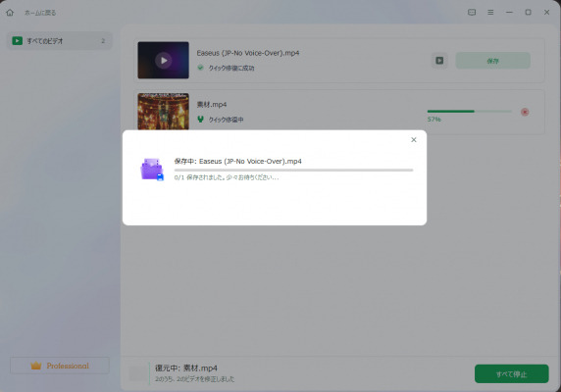Click the saving progress bar in dialog
Screen dimensions: 561x392
293,171
